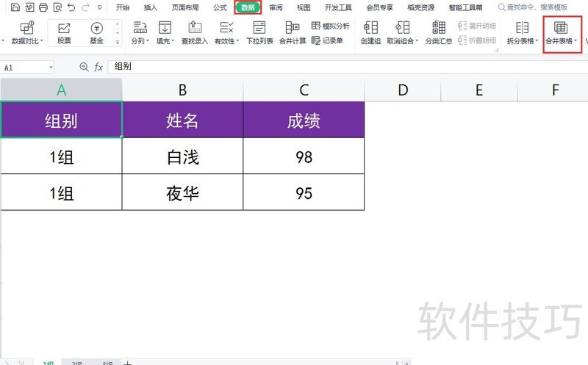Select the 基金 (Fund) data type
Image resolution: width=588 pixels, height=365 pixels.
coord(96,33)
